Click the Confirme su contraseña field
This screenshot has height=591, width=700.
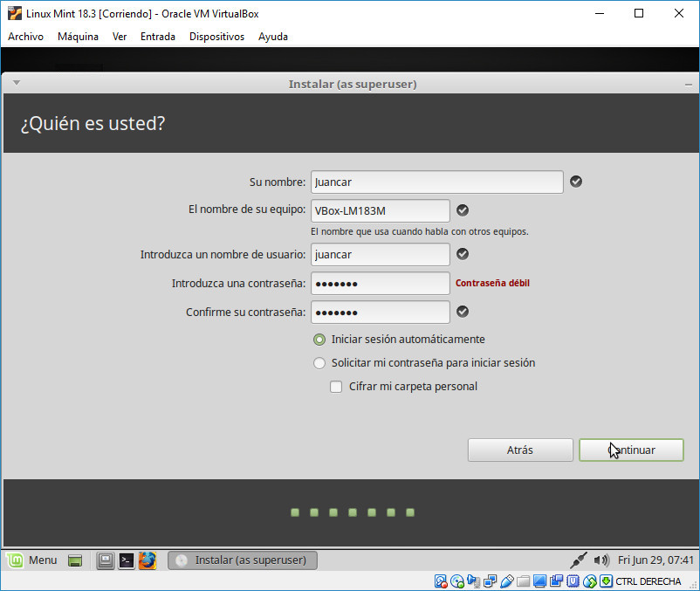coord(381,312)
